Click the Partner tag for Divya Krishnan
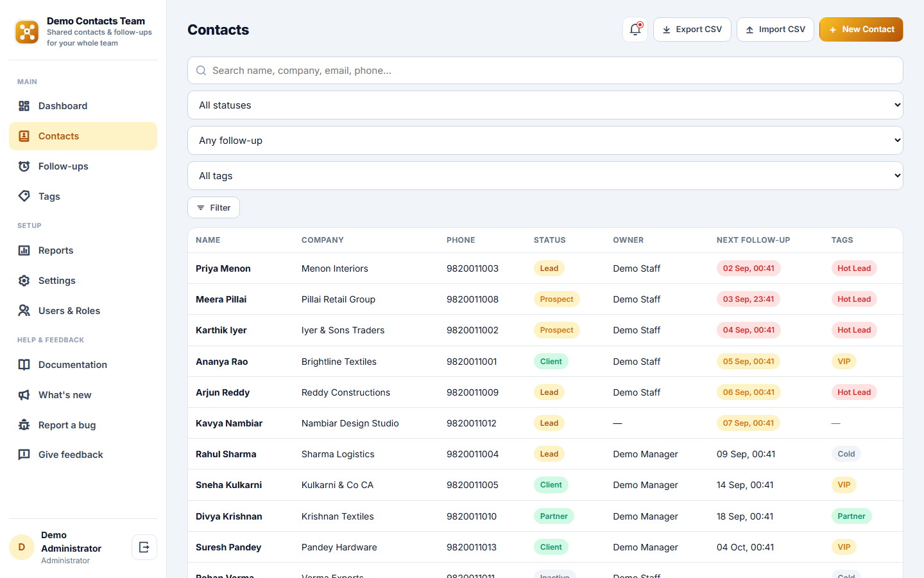This screenshot has width=924, height=578. tap(851, 516)
